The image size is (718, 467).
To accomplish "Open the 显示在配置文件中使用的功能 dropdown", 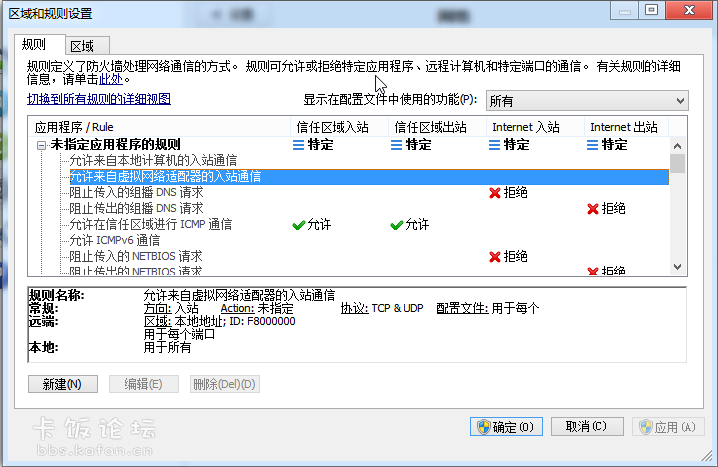I will point(587,101).
